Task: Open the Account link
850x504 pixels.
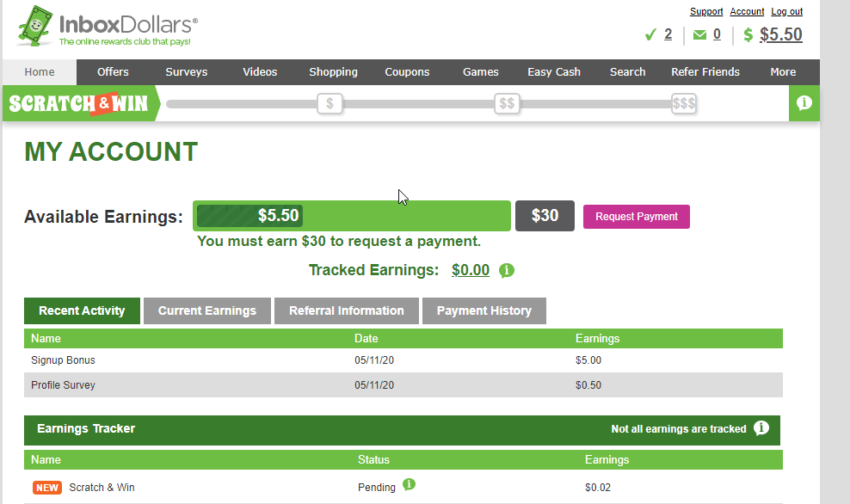Action: pyautogui.click(x=747, y=11)
